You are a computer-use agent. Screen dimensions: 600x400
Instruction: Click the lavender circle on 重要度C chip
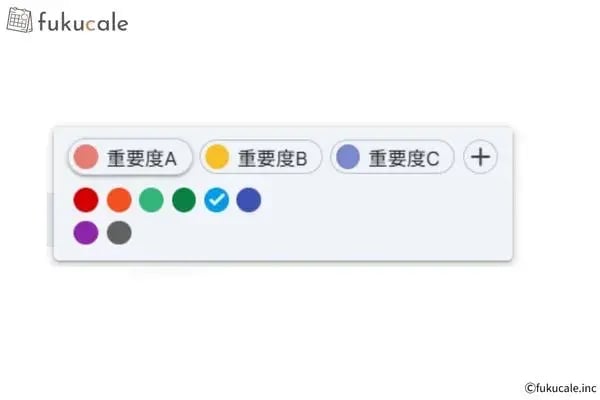[348, 157]
